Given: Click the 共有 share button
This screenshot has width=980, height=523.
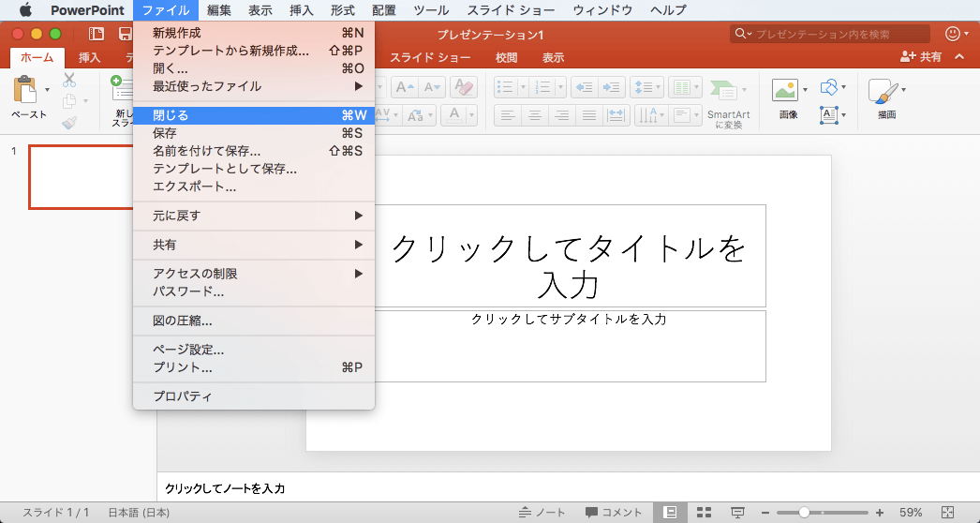Looking at the screenshot, I should (x=921, y=57).
